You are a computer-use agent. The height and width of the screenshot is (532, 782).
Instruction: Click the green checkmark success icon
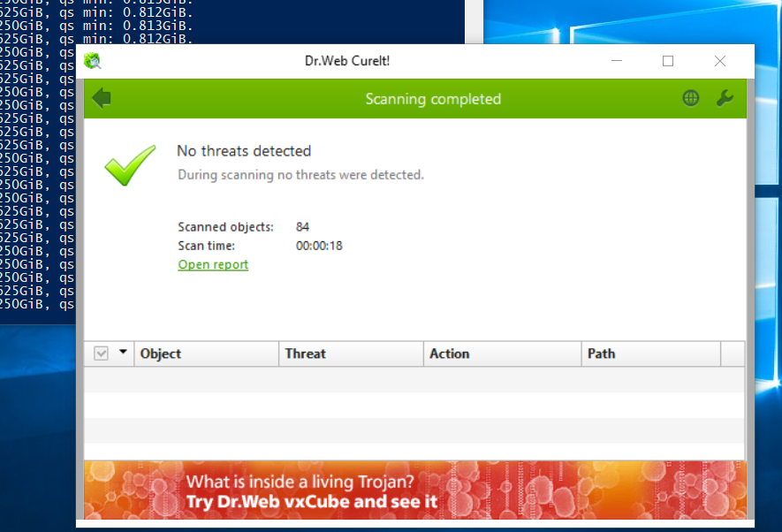click(129, 166)
